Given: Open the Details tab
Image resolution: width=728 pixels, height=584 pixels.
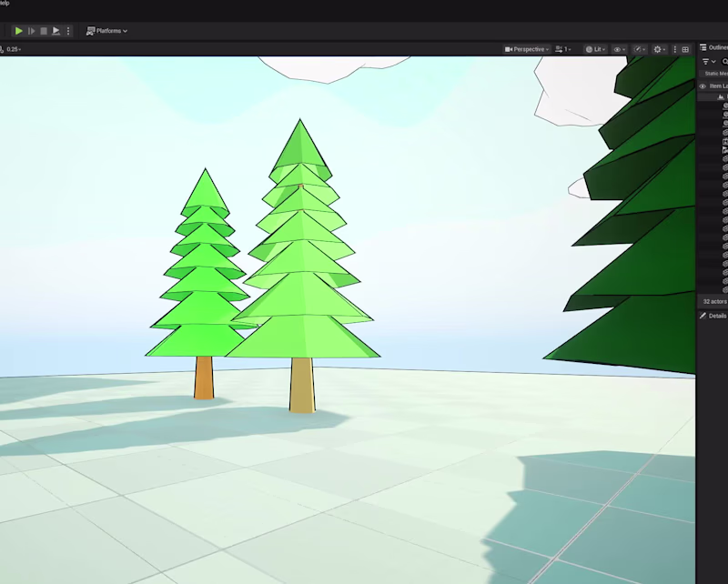Looking at the screenshot, I should [717, 316].
